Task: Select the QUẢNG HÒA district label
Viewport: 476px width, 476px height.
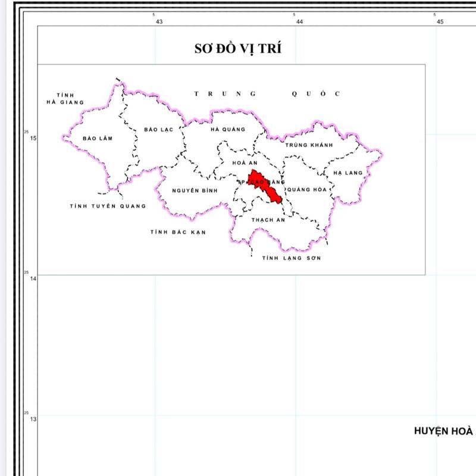Action: coord(306,190)
